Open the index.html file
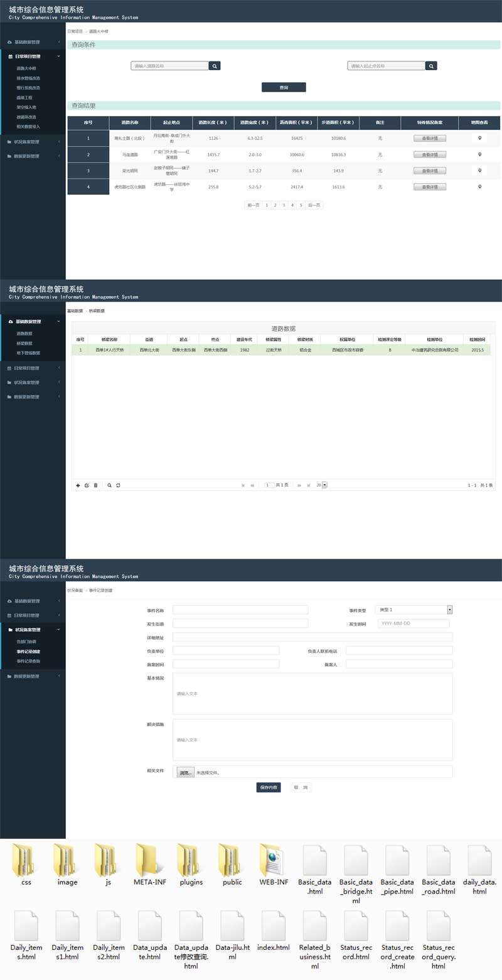 274,929
